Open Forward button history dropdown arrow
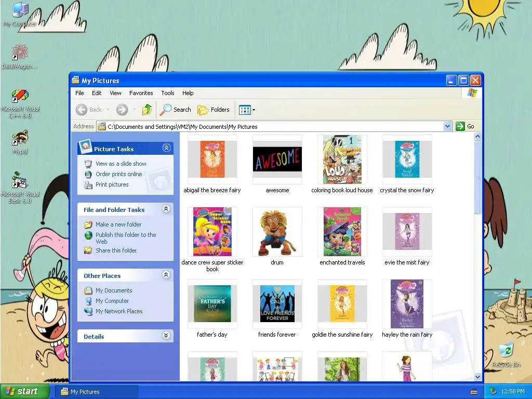 [x=135, y=110]
